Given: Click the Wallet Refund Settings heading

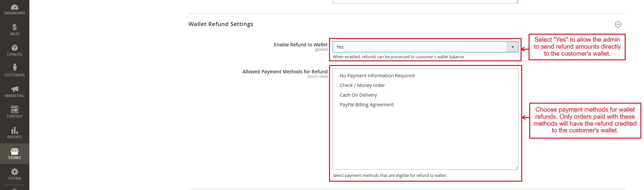Looking at the screenshot, I should pyautogui.click(x=221, y=24).
